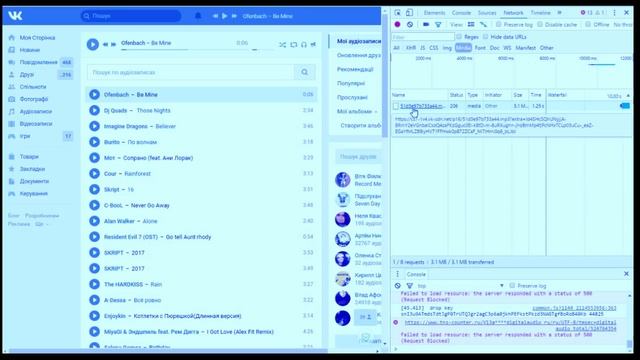Enable the Preserve log checkbox in Network
Image resolution: width=640 pixels, height=360 pixels.
coord(499,24)
